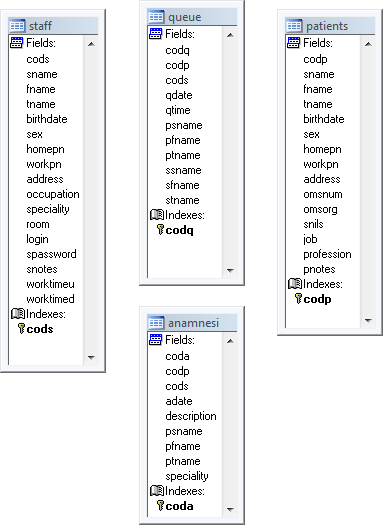
Task: Click the patients table title bar
Action: point(330,26)
